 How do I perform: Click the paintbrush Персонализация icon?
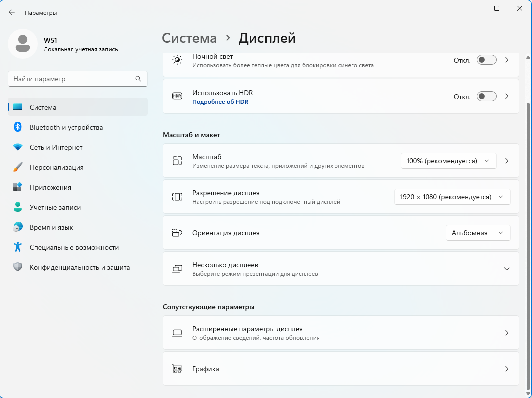click(x=18, y=167)
